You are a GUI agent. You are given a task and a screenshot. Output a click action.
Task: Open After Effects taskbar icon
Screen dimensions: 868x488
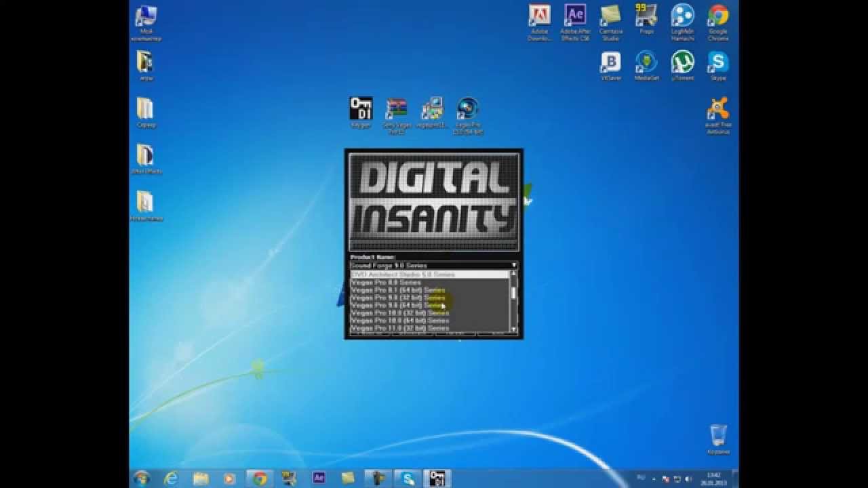(x=319, y=479)
